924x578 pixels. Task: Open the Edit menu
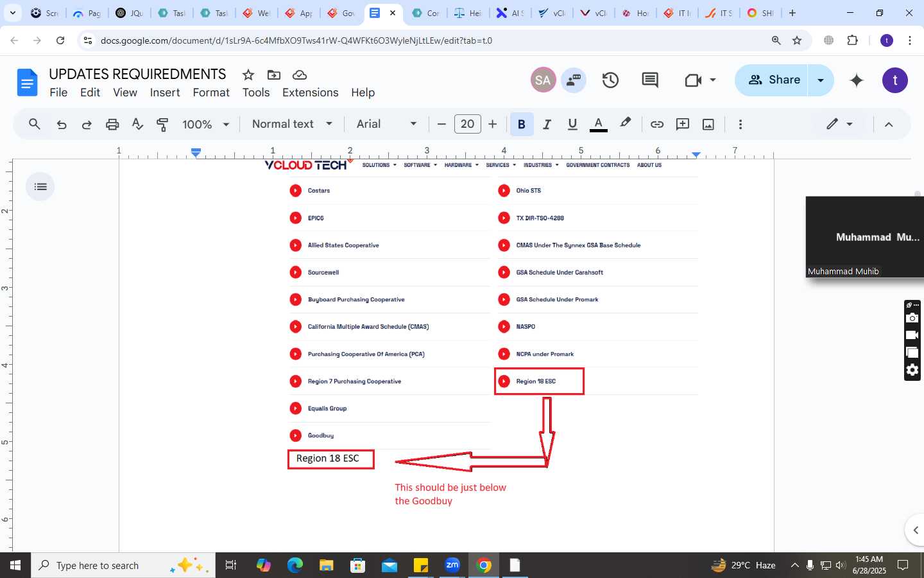click(90, 92)
